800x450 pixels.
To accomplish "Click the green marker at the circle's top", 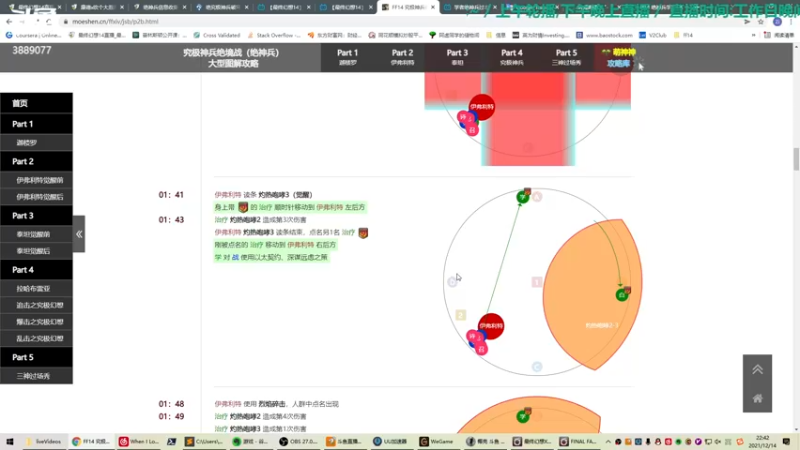I will point(522,196).
